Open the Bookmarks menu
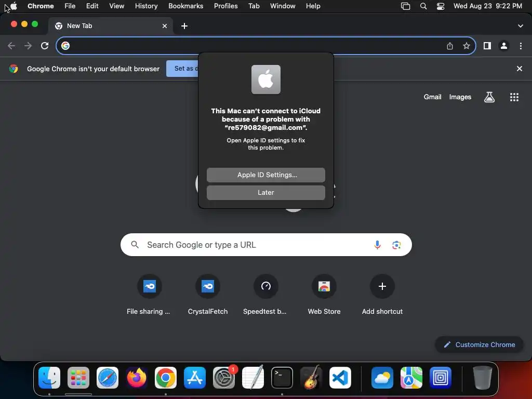The width and height of the screenshot is (532, 399). tap(185, 6)
